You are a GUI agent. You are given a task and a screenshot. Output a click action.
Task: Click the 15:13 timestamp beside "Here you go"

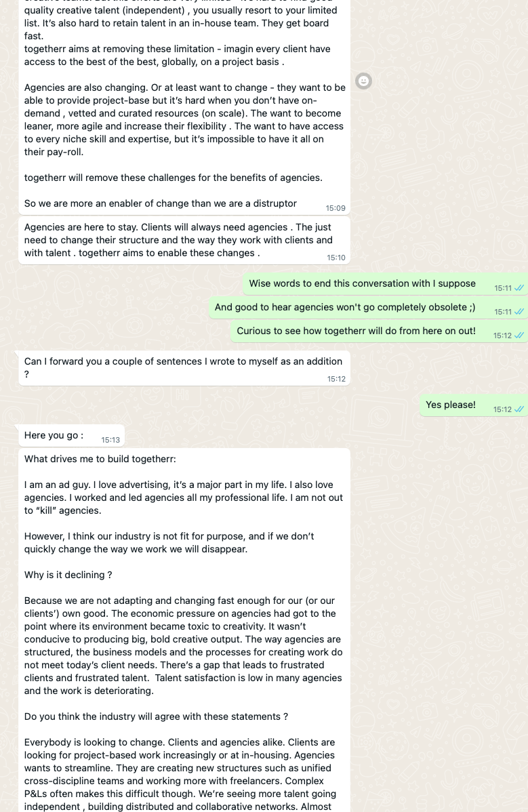(110, 440)
